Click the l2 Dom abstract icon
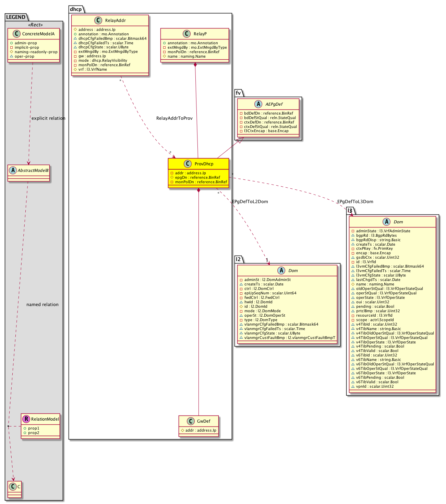The height and width of the screenshot is (504, 446). point(281,271)
